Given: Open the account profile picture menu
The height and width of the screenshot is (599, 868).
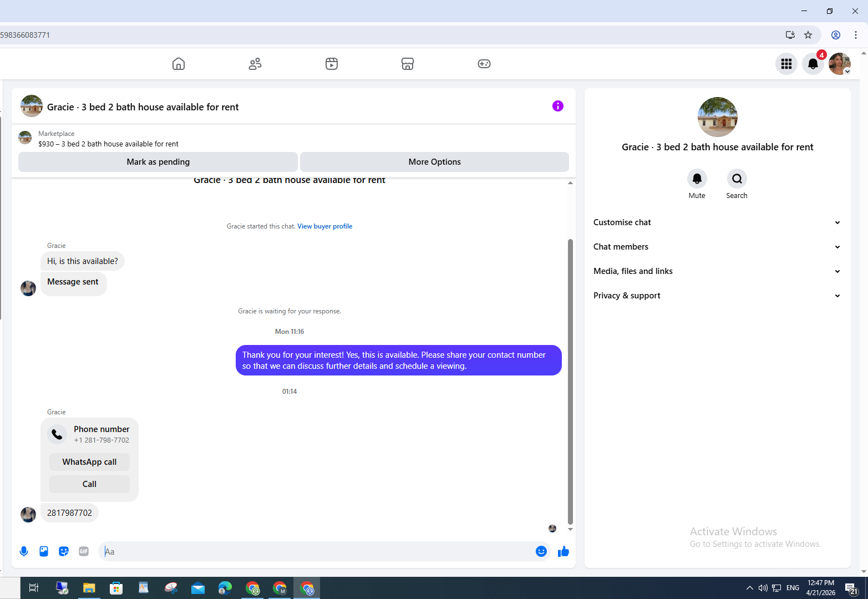Looking at the screenshot, I should pyautogui.click(x=840, y=64).
